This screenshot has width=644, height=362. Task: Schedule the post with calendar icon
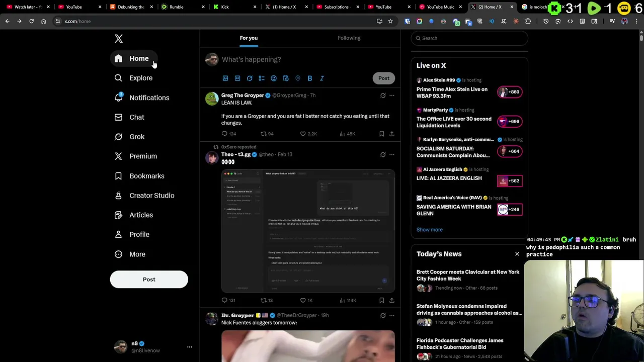286,78
